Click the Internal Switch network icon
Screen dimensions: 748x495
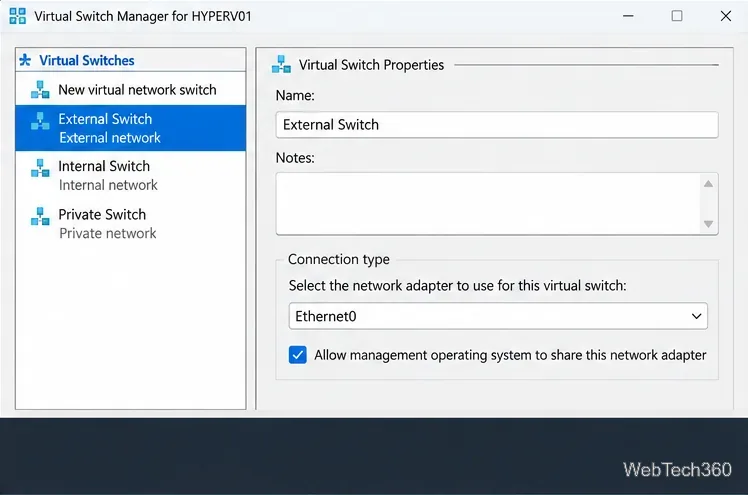[40, 168]
